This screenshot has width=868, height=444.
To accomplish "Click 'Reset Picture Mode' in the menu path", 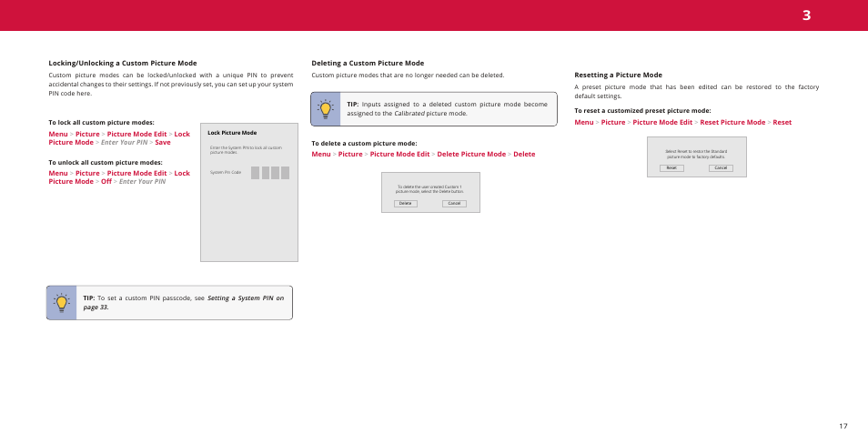I will tap(732, 122).
